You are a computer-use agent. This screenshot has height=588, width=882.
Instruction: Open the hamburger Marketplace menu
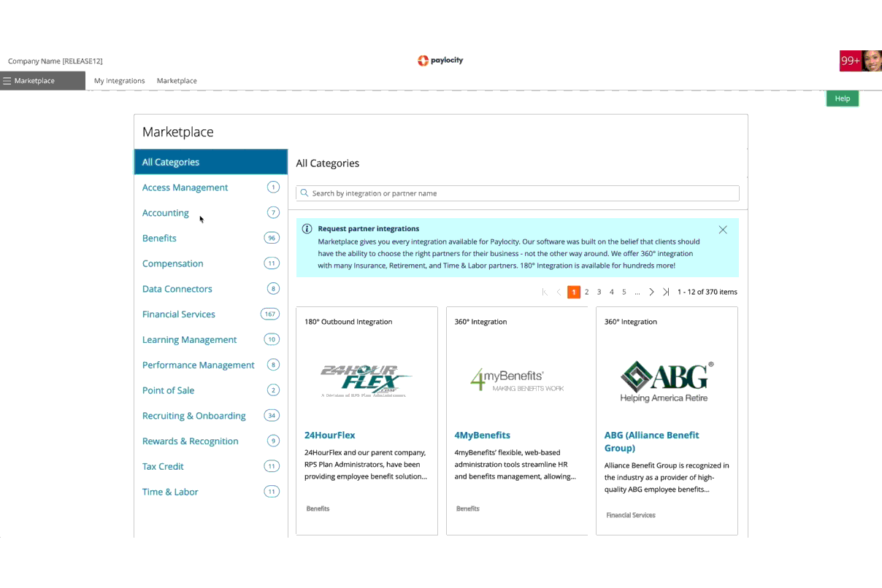[x=42, y=81]
